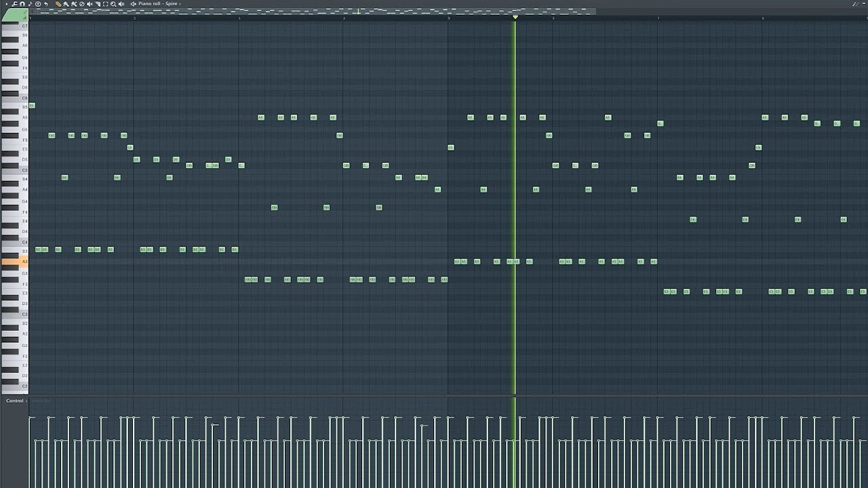The height and width of the screenshot is (488, 868).
Task: Open the piano roll options menu arrow
Action: 7,4
